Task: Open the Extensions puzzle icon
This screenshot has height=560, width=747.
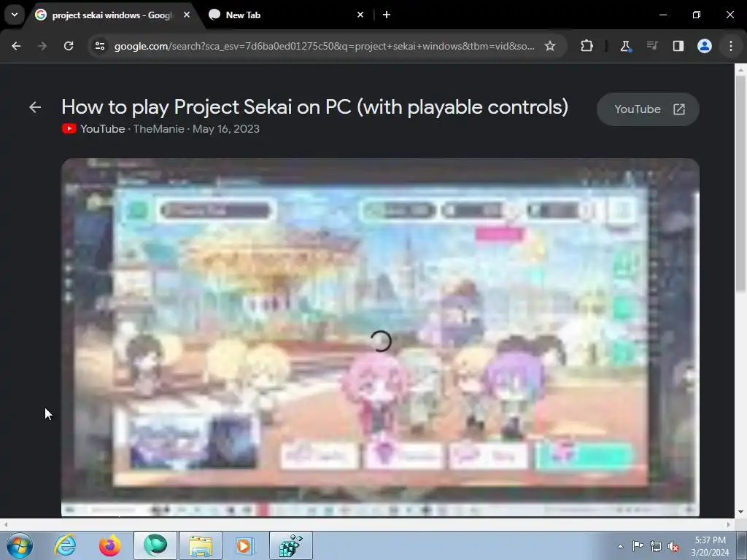Action: (x=587, y=46)
